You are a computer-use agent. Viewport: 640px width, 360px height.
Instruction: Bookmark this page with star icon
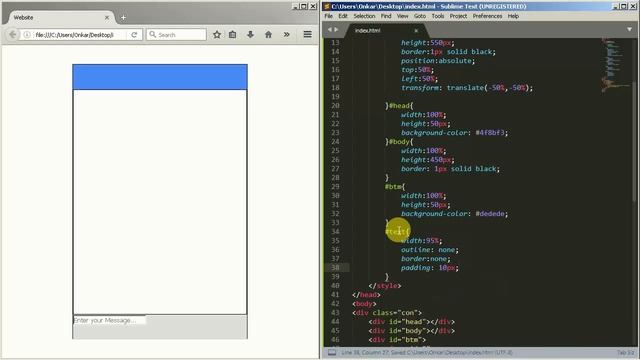(217, 35)
